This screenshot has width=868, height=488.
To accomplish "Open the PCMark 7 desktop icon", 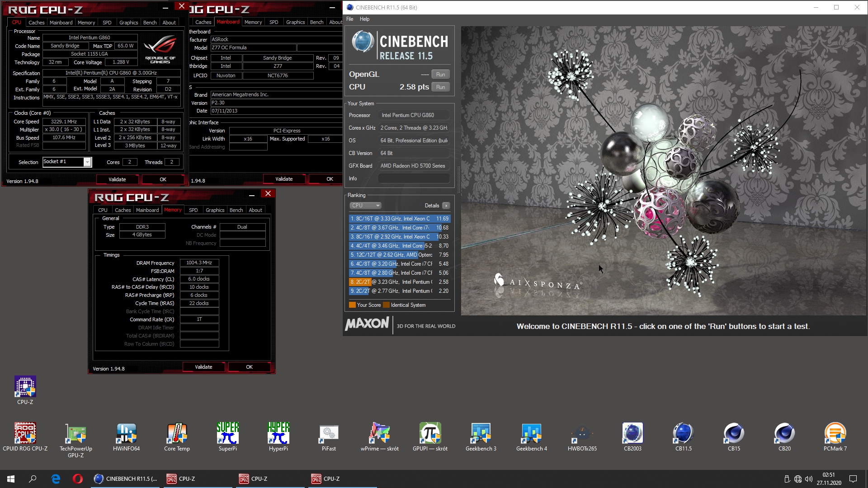I will 835,436.
